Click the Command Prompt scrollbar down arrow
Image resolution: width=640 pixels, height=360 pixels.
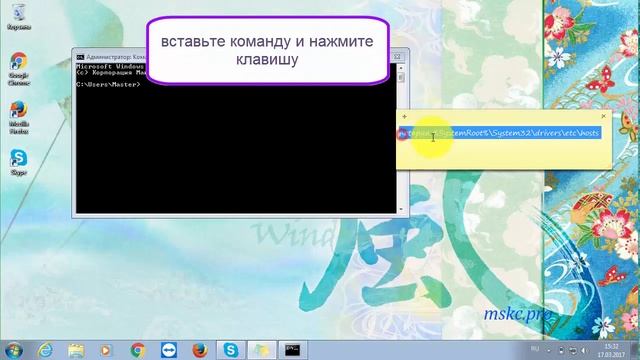[401, 209]
